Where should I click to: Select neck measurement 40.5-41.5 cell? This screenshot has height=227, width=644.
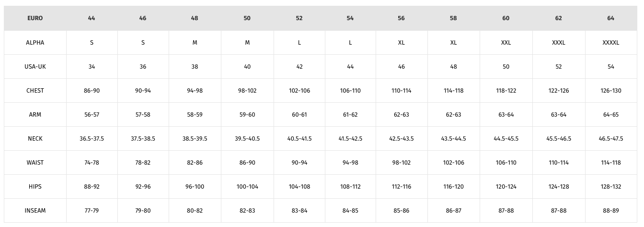[299, 139]
